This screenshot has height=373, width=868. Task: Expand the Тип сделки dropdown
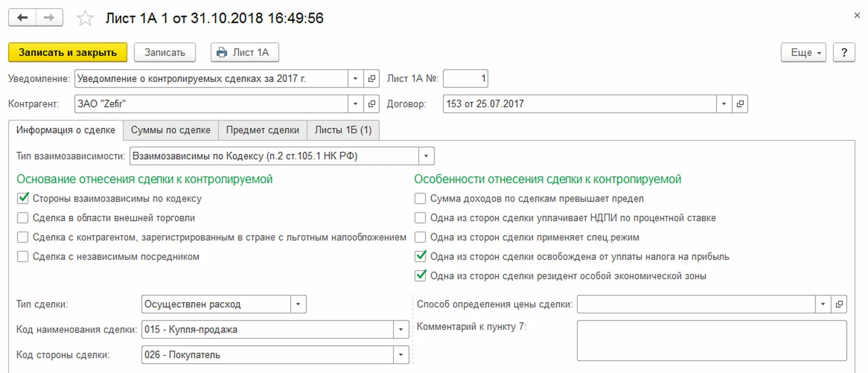(x=298, y=304)
